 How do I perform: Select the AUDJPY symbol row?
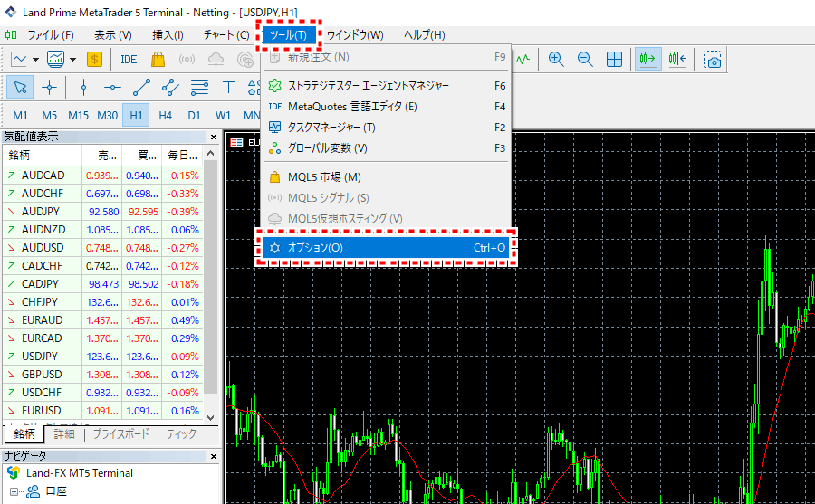point(103,212)
